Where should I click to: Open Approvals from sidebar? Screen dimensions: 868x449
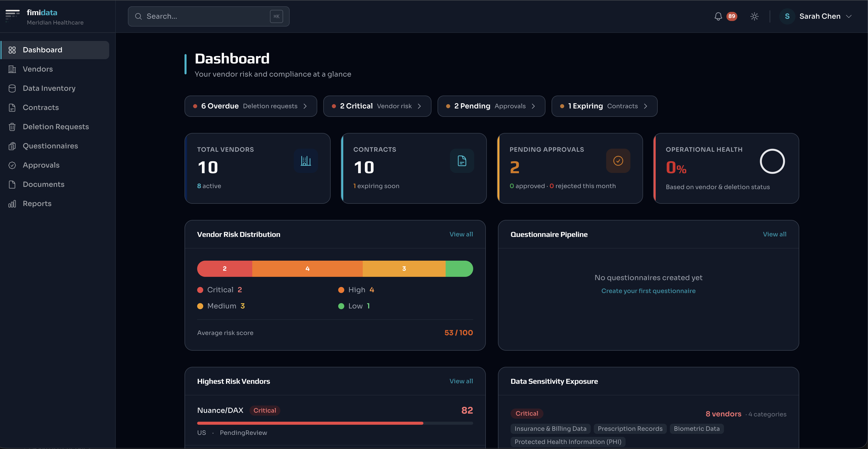tap(55, 165)
